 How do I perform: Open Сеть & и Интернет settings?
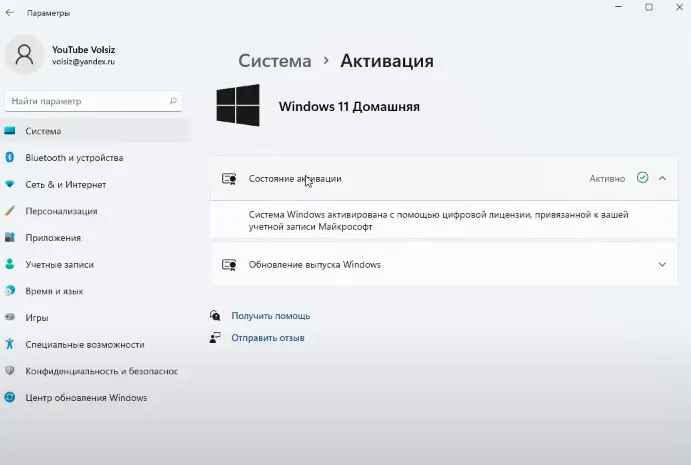click(95, 184)
